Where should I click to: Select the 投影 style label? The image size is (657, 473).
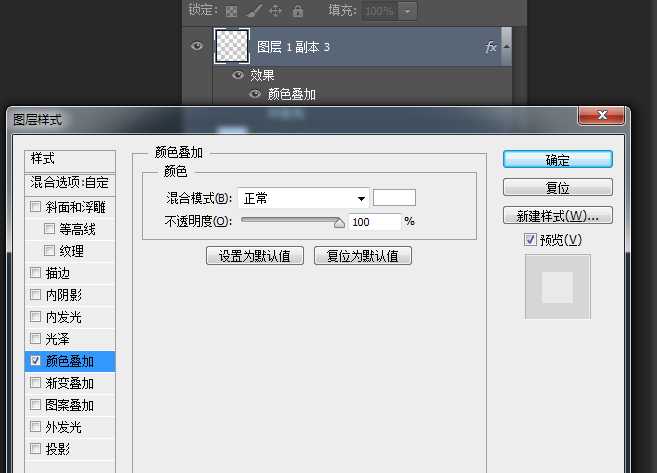[57, 449]
